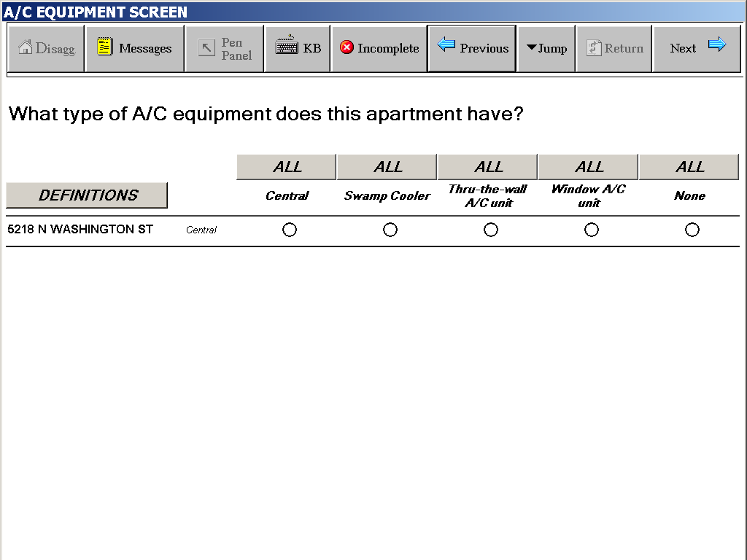
Task: Open the Jump dropdown menu
Action: coord(546,49)
